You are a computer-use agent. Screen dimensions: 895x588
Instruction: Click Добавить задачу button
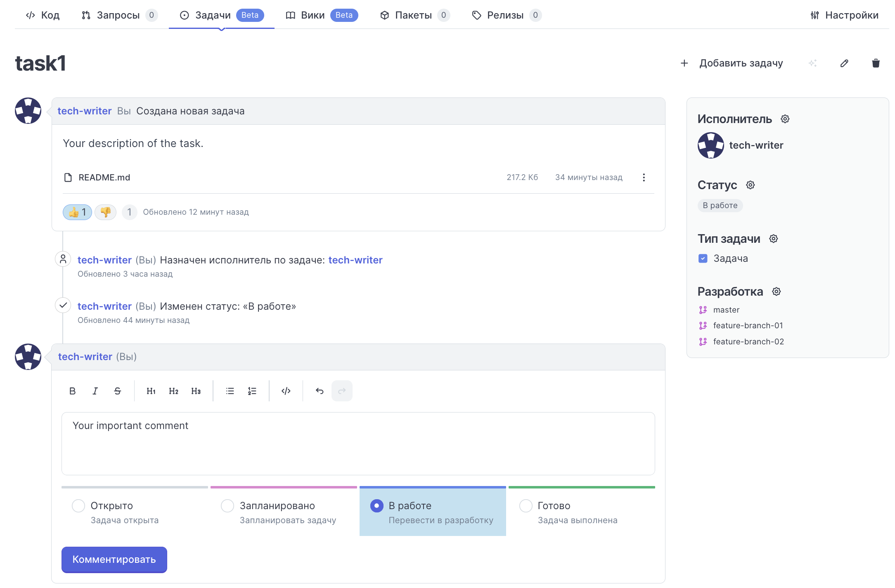(731, 63)
